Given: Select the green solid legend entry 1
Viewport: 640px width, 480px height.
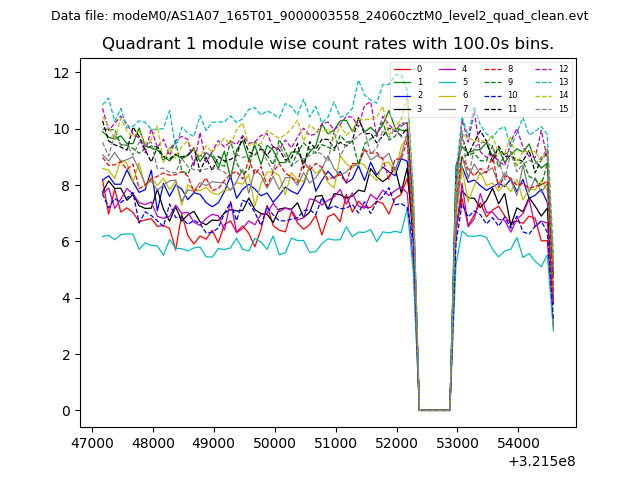Looking at the screenshot, I should click(402, 82).
